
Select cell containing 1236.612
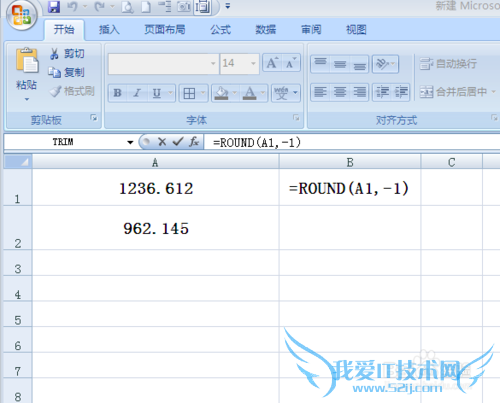coord(156,187)
